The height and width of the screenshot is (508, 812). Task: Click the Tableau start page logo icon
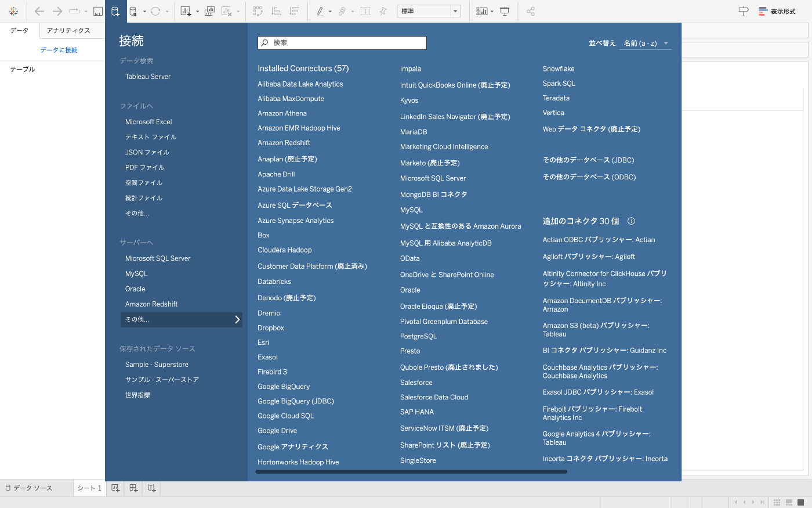click(13, 11)
